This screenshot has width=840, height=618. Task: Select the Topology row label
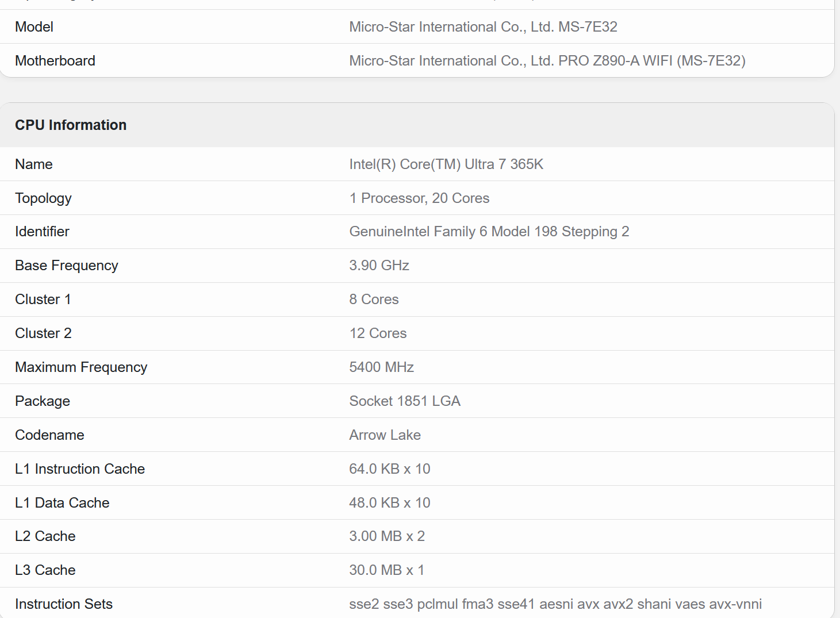click(43, 198)
